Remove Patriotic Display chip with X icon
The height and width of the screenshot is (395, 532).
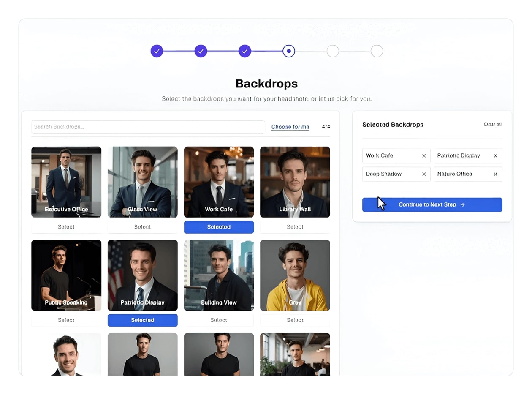(x=495, y=156)
